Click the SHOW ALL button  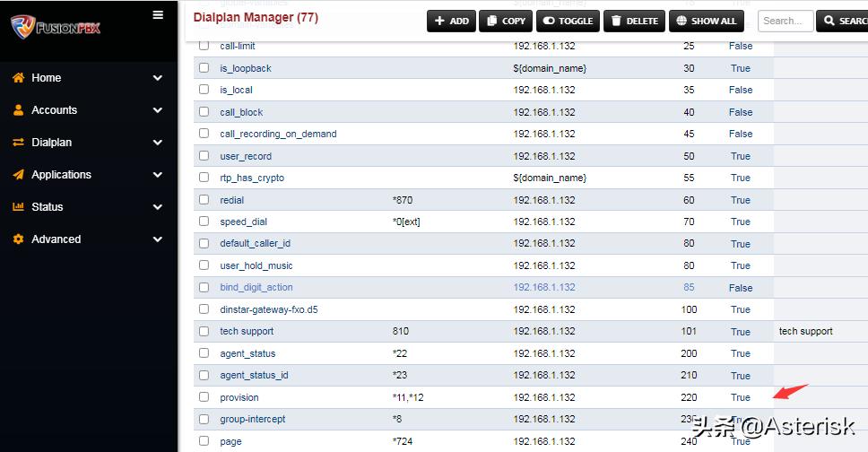tap(706, 21)
